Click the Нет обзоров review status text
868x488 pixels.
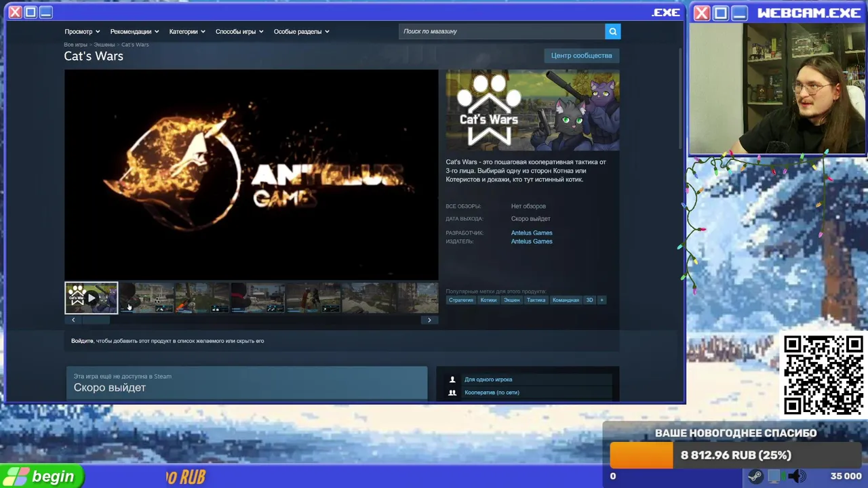[528, 206]
